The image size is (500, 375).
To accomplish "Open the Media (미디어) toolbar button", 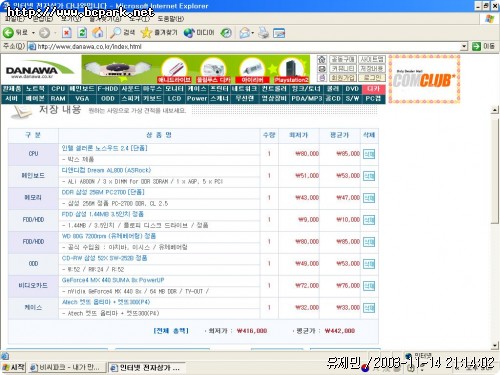I will click(199, 33).
